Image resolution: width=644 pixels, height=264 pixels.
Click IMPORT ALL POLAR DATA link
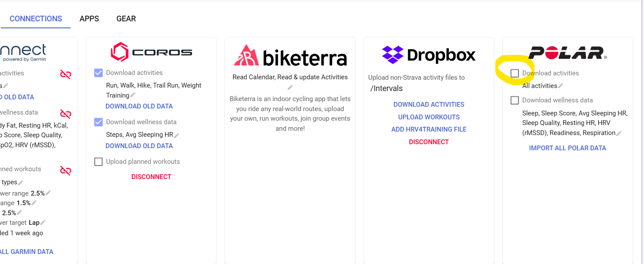(x=567, y=148)
